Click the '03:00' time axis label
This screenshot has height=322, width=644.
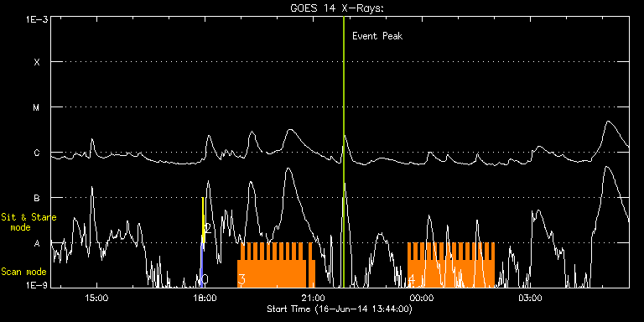[530, 298]
